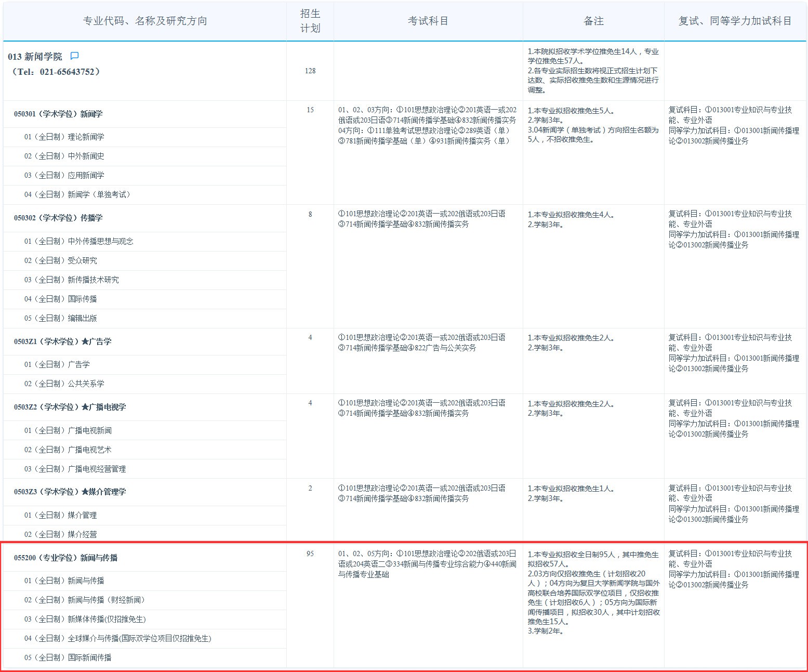Image resolution: width=808 pixels, height=672 pixels.
Task: Click direction 02 中外新闻史
Action: tap(64, 156)
